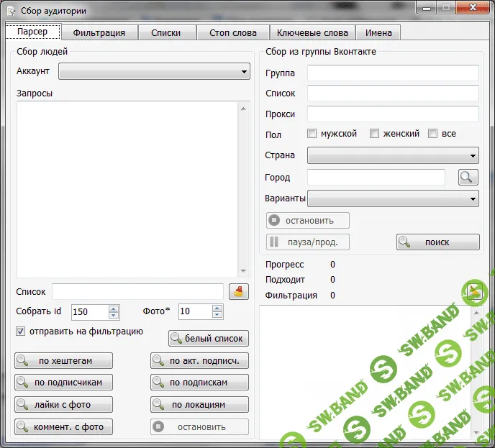Click the поиск button in Вконтакте section
This screenshot has height=448, width=495.
click(x=438, y=242)
